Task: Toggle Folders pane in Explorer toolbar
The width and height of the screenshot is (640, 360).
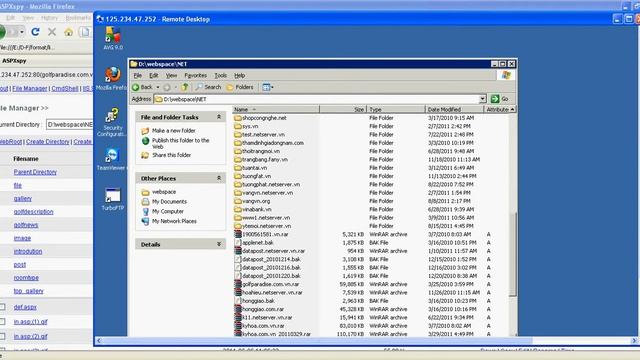Action: click(240, 87)
